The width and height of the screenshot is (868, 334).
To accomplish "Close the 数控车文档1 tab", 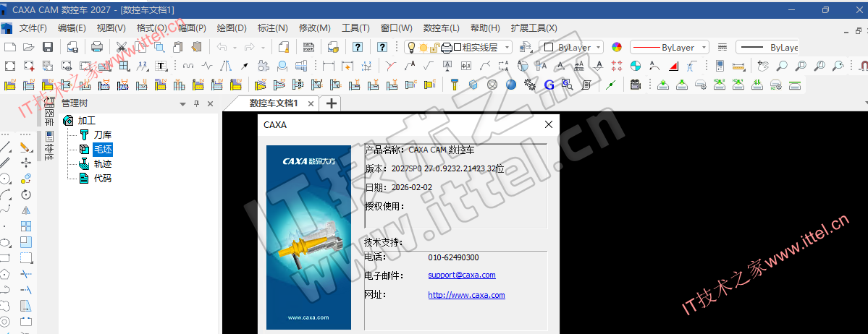I will (311, 103).
